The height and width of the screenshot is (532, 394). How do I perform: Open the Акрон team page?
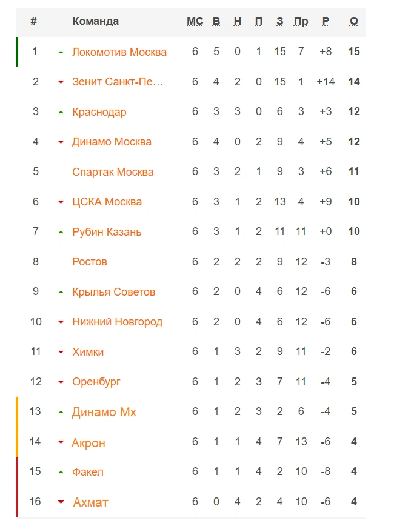coord(88,443)
